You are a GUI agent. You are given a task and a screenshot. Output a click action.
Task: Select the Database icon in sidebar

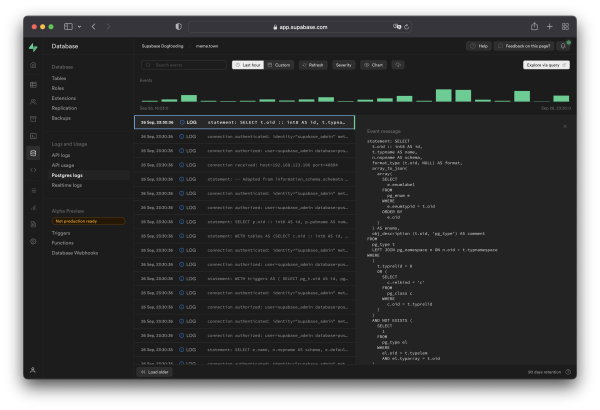(x=34, y=153)
